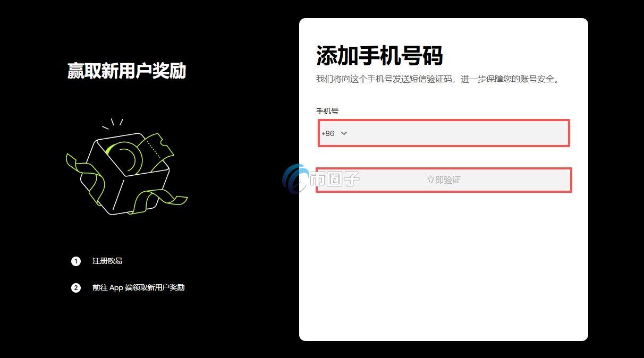Select the 前往 App 端领取新用户奖励 step entry
The width and height of the screenshot is (644, 358).
tap(138, 287)
